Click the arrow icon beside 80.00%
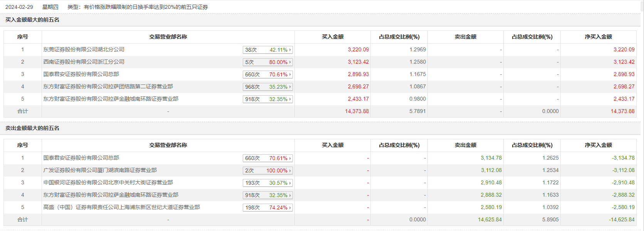Viewport: 644px width, 231px height. (x=290, y=62)
